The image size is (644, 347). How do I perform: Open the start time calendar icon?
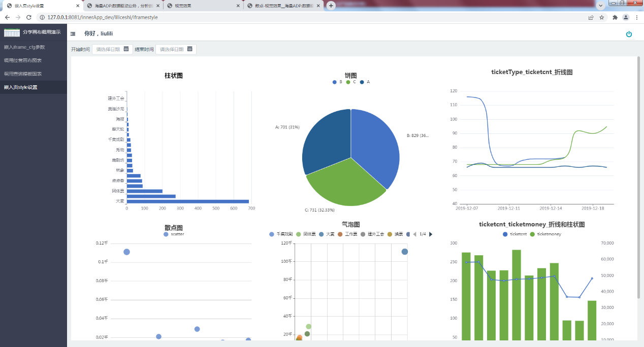click(126, 49)
